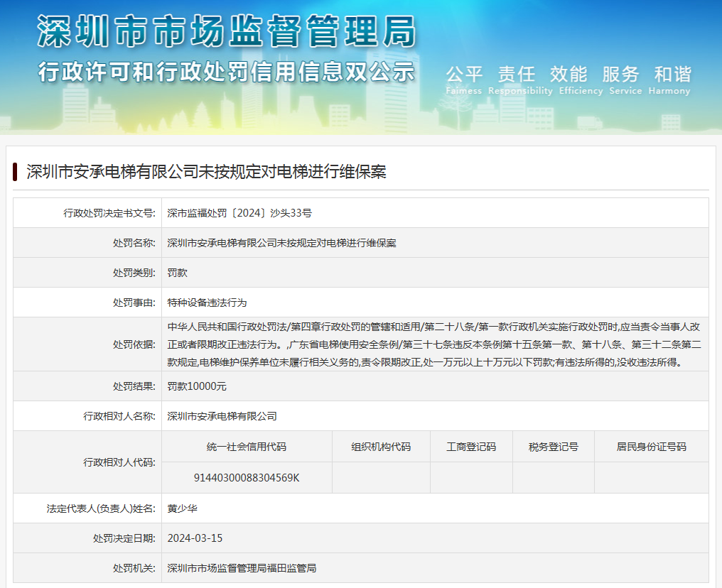The height and width of the screenshot is (588, 722).
Task: Click the 组织机构代码 column header
Action: pos(381,447)
